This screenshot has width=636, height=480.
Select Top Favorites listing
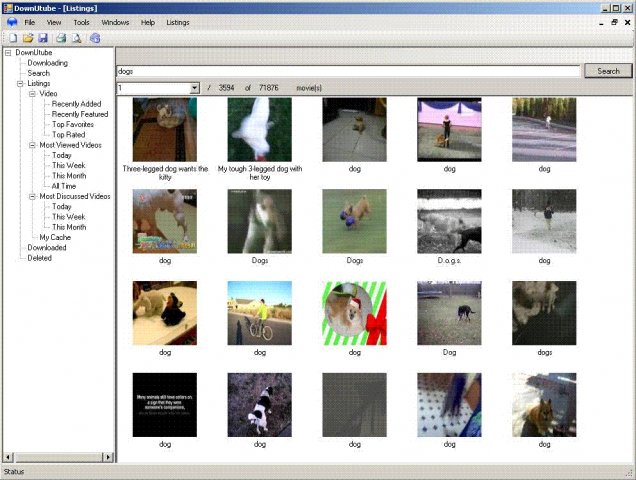pos(73,125)
